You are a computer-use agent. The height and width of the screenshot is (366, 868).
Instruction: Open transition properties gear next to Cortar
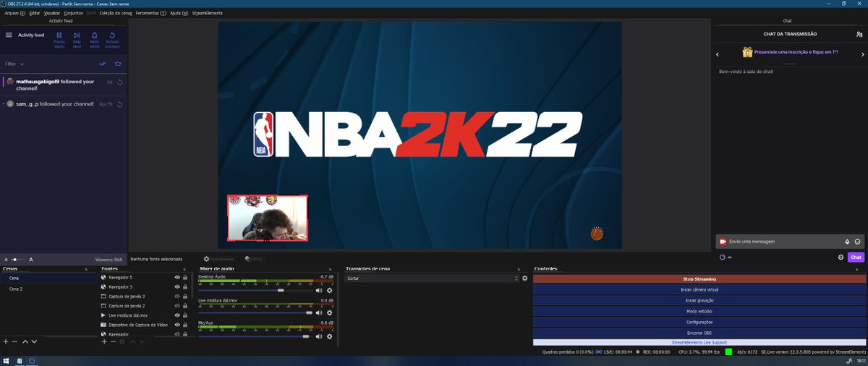tap(525, 278)
